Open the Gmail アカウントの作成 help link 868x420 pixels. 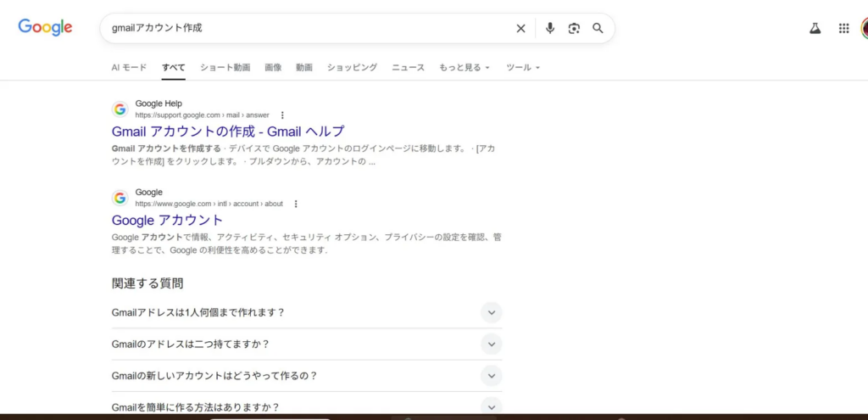(x=228, y=131)
